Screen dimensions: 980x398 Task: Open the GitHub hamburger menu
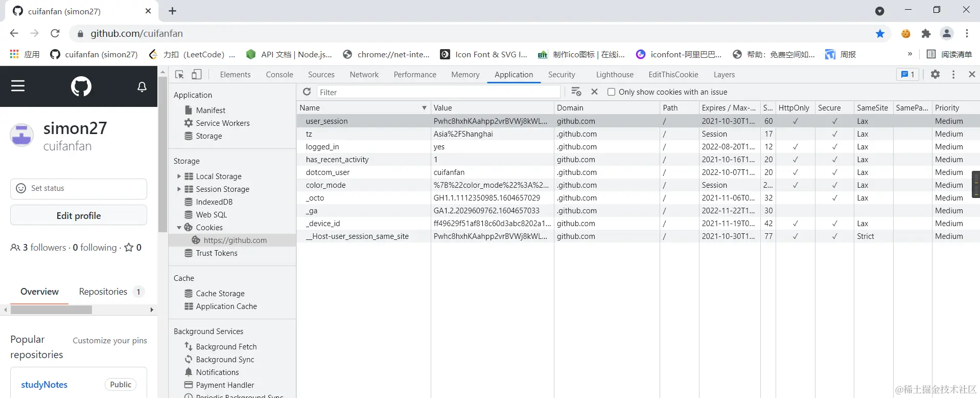pyautogui.click(x=18, y=86)
